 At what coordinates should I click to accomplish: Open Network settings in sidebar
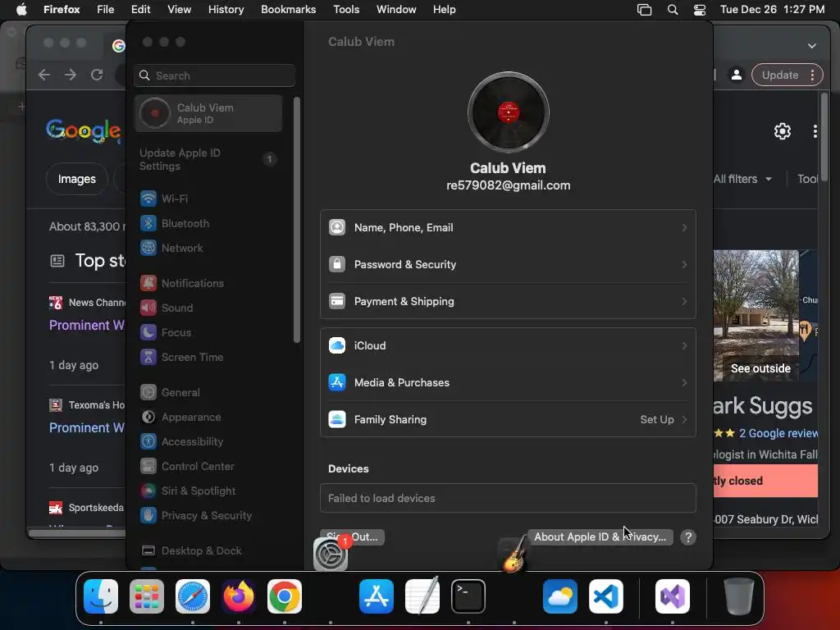[171, 248]
